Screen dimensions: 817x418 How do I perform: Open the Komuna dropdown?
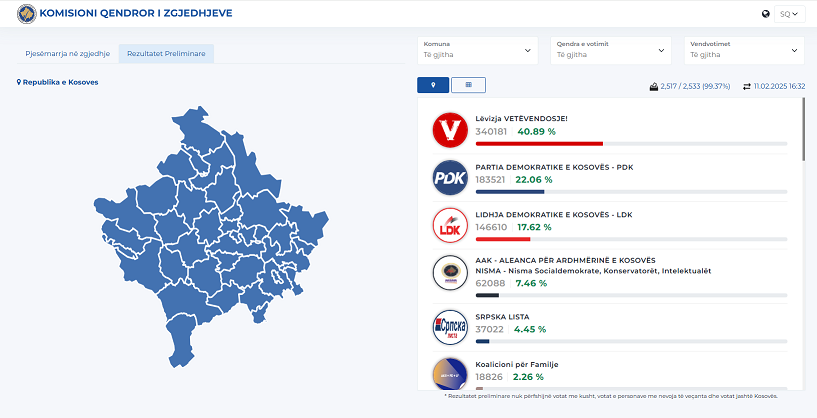click(478, 50)
